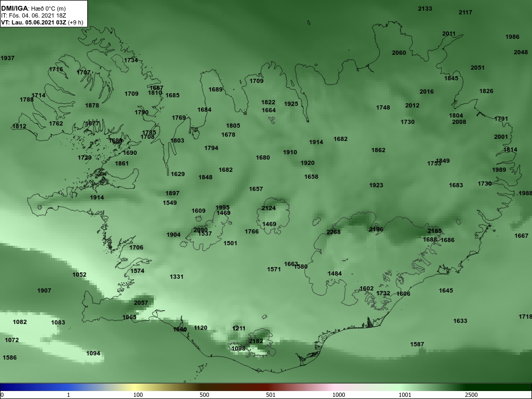The image size is (532, 399).
Task: Click the map value '1716'
Action: 56,69
